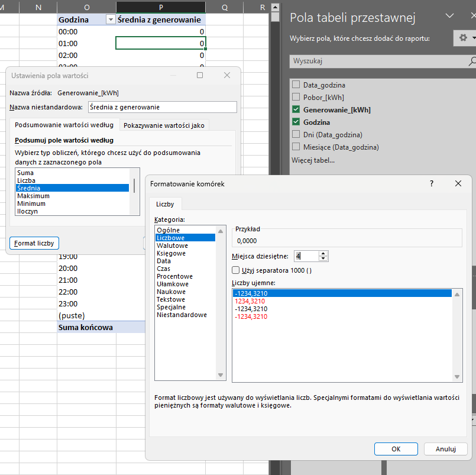Click the Nazwa niestandardowa text field

coord(162,107)
